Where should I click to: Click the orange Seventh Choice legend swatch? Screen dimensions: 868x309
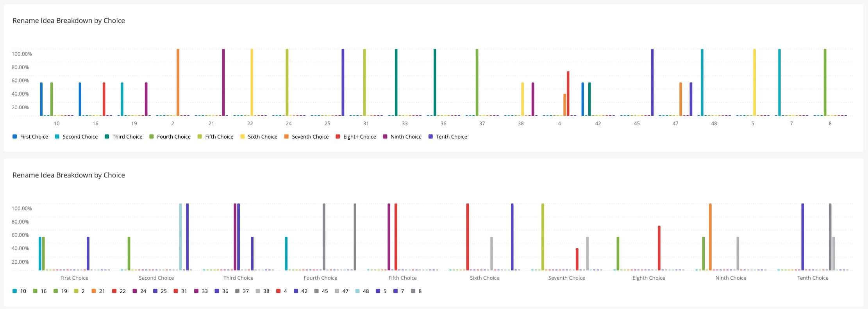point(286,137)
